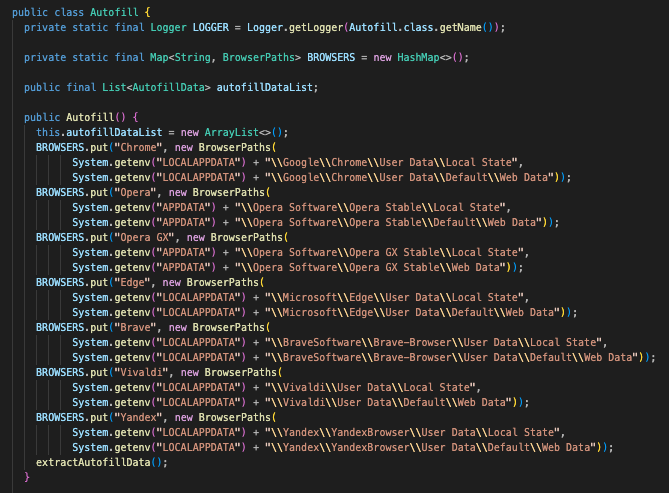Click the 'this' keyword in constructor
This screenshot has height=493, width=669.
48,132
